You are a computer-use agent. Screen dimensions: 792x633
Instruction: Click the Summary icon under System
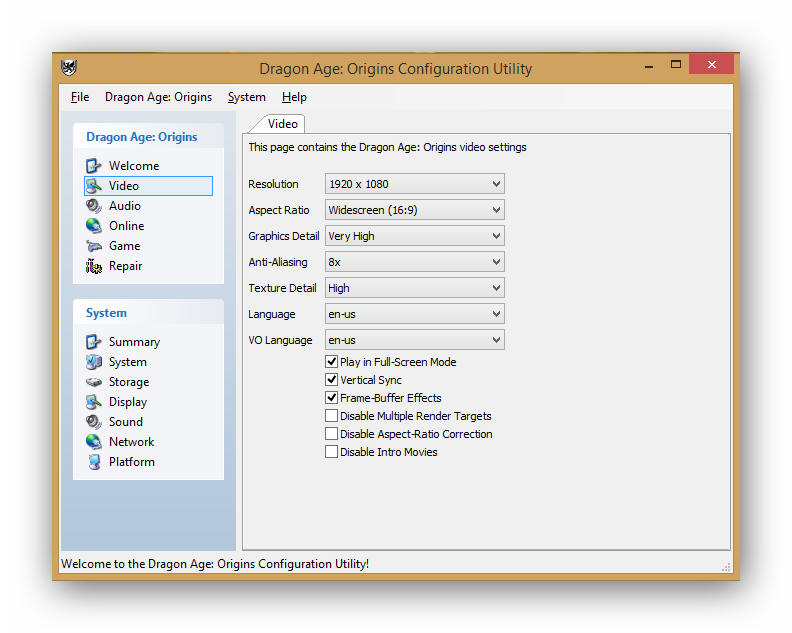tap(93, 342)
